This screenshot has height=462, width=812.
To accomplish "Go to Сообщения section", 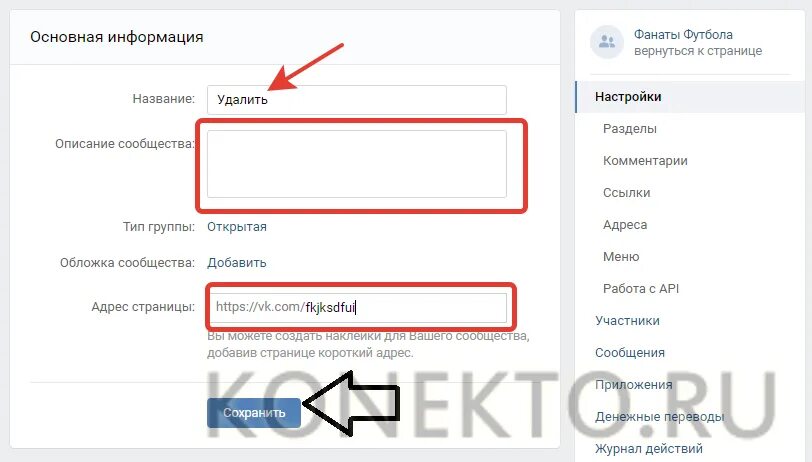I will click(x=630, y=353).
